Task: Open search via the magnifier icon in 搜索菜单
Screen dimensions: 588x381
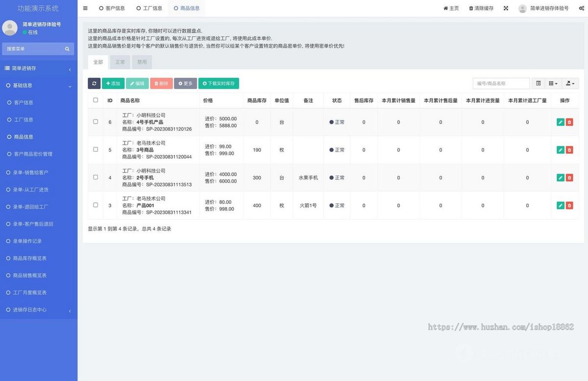Action: click(x=67, y=48)
